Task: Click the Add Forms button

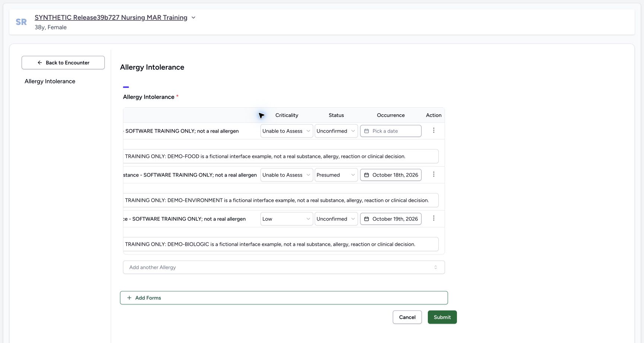Action: pos(284,298)
